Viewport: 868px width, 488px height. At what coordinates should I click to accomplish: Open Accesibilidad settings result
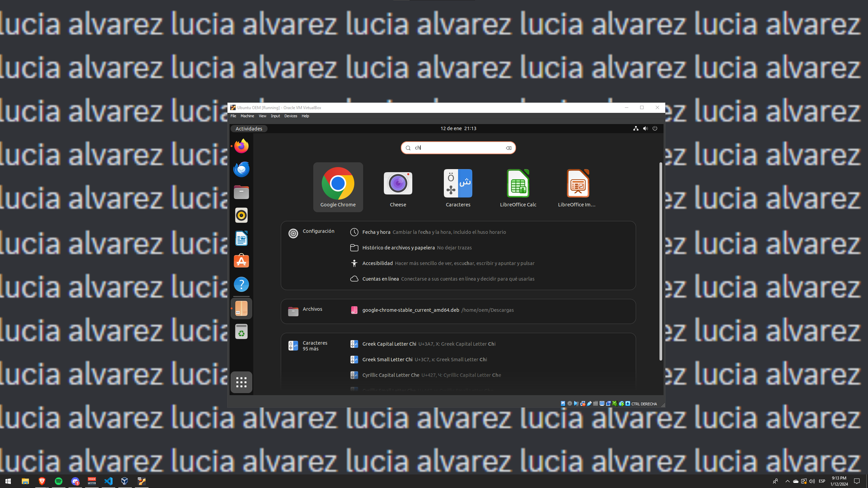tap(377, 263)
